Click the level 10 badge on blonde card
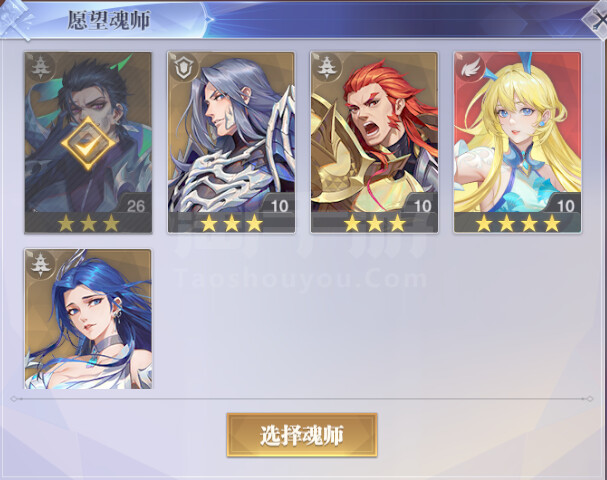607x480 pixels. pyautogui.click(x=566, y=205)
